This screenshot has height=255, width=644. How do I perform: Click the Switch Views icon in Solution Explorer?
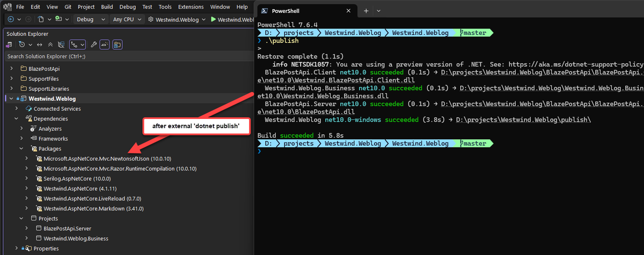(10, 44)
